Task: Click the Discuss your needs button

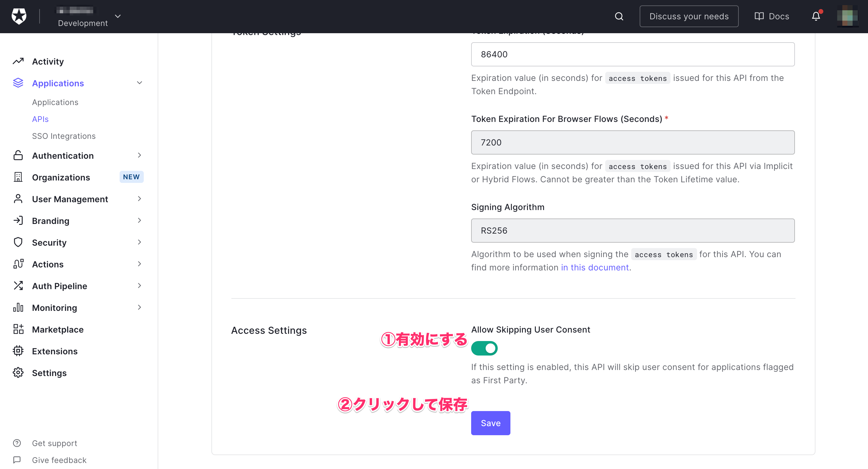Action: click(x=689, y=16)
